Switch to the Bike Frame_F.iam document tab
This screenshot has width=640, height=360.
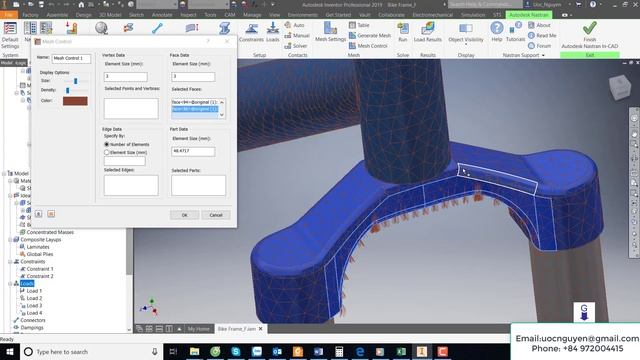pos(237,329)
